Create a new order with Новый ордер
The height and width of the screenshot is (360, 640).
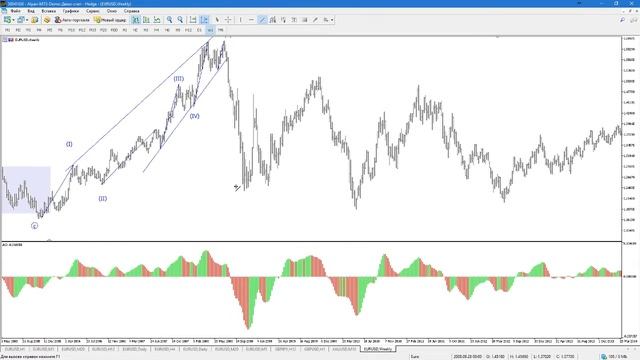tap(110, 20)
